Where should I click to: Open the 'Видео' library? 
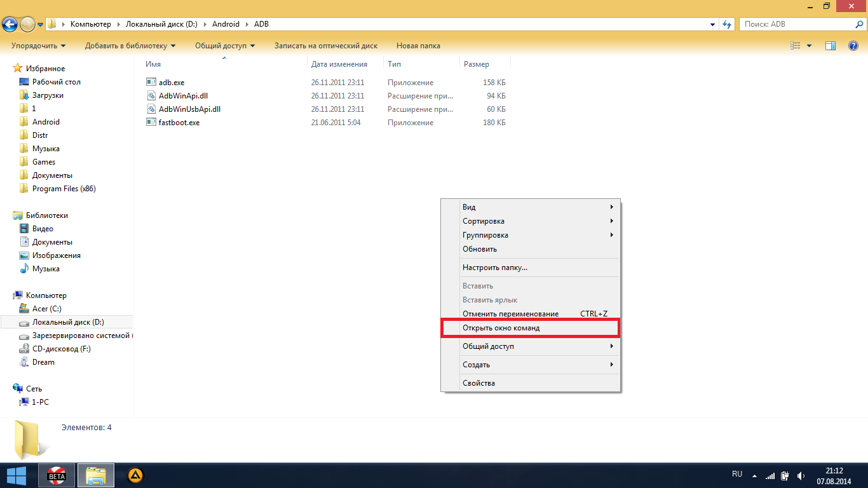coord(43,228)
